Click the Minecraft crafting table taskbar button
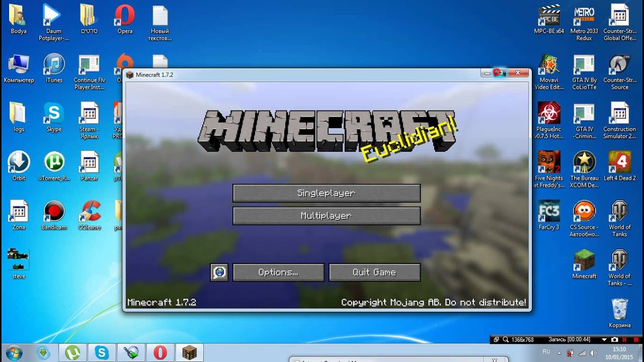 189,353
